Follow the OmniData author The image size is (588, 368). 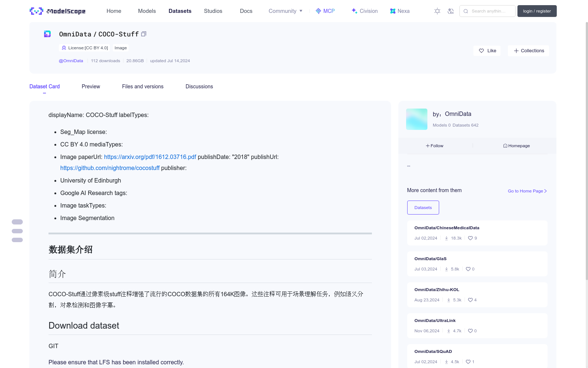tap(435, 146)
